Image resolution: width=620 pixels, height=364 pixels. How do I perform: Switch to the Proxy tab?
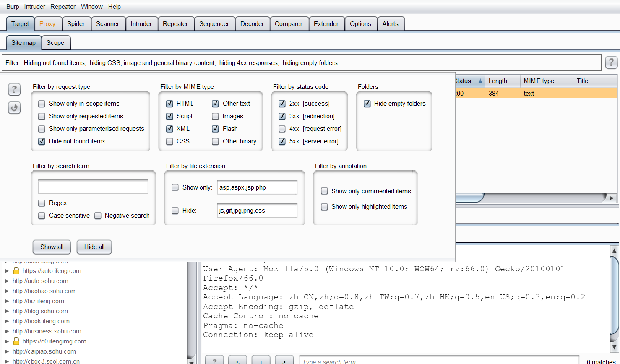47,24
